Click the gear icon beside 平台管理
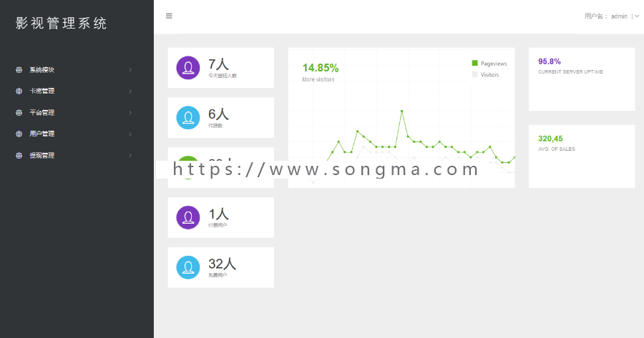 (x=19, y=113)
